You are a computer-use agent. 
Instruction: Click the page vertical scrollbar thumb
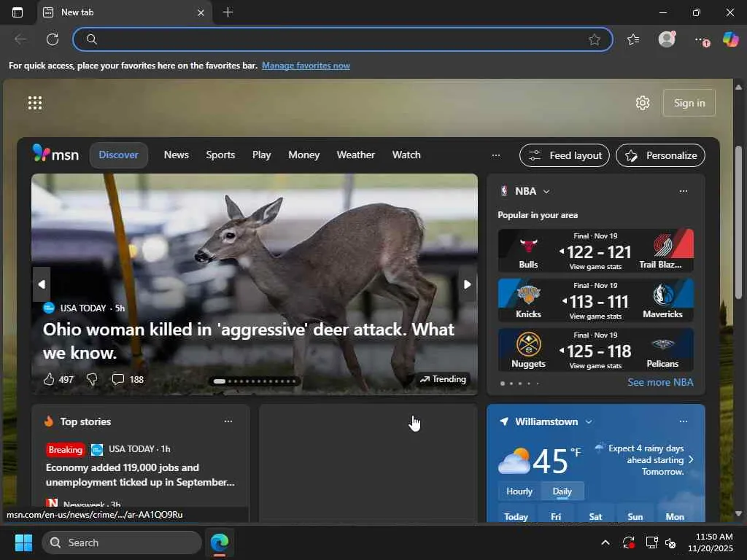tap(738, 222)
